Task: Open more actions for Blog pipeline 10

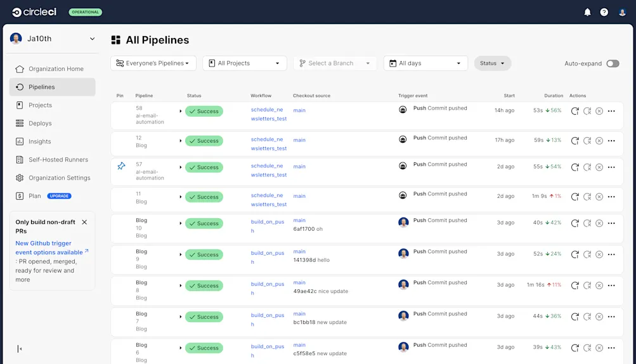Action: point(611,223)
